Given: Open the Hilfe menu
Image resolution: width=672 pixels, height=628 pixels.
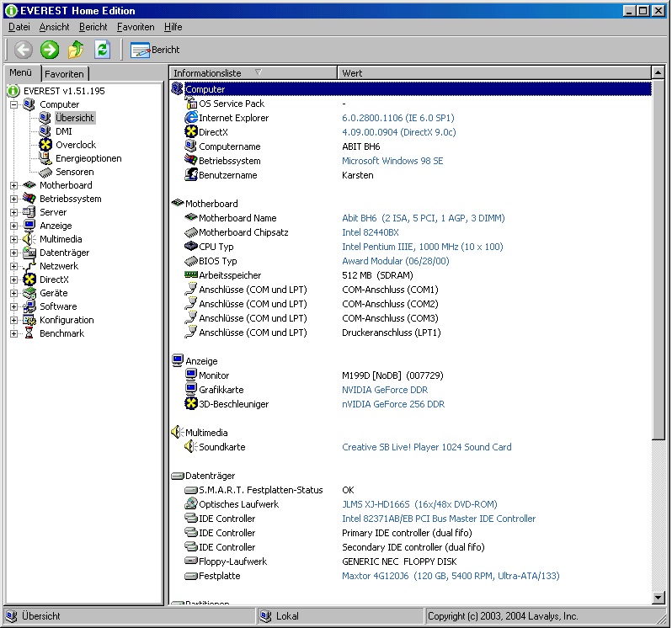Looking at the screenshot, I should pyautogui.click(x=173, y=27).
